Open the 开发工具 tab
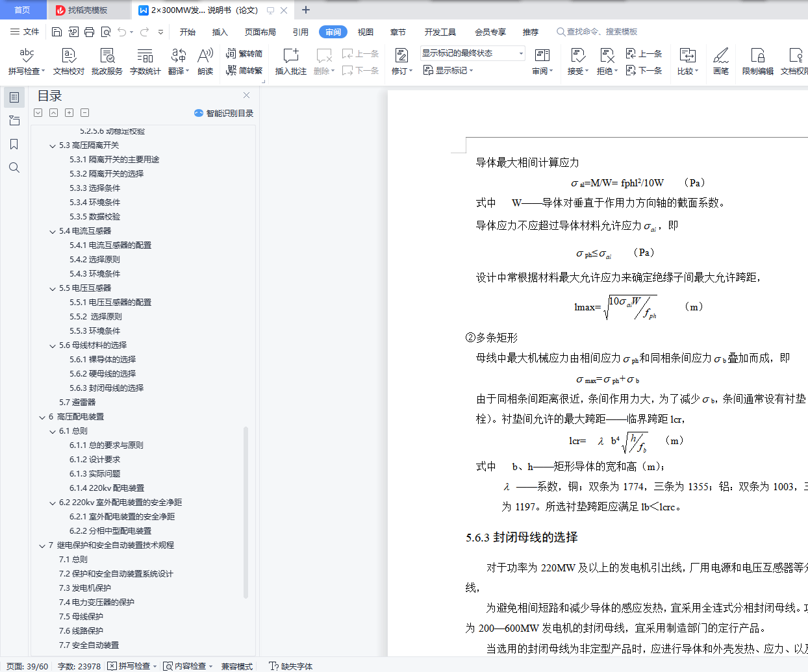Screen dimensions: 808x672 click(440, 32)
